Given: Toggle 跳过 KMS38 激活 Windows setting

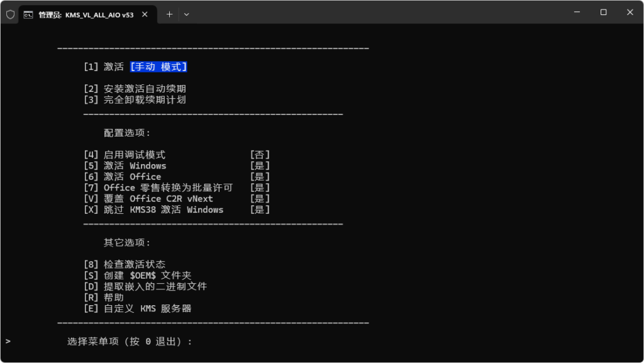Looking at the screenshot, I should [155, 209].
